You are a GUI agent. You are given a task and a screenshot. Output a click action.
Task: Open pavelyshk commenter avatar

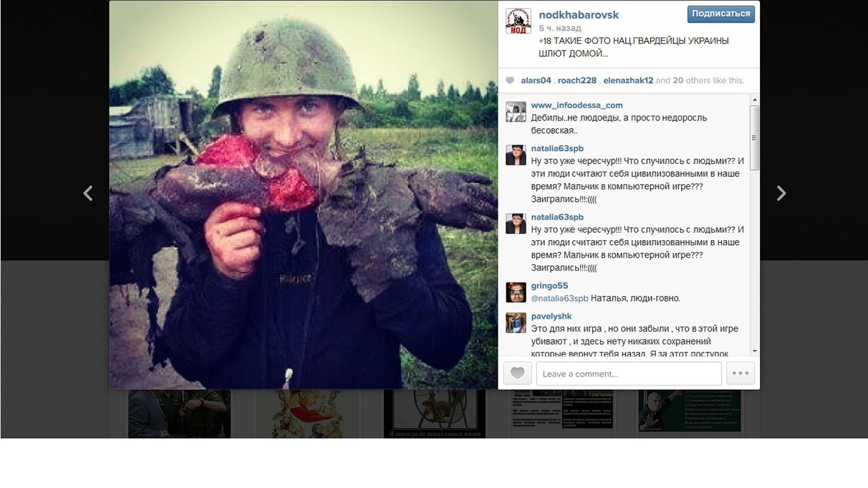[516, 323]
